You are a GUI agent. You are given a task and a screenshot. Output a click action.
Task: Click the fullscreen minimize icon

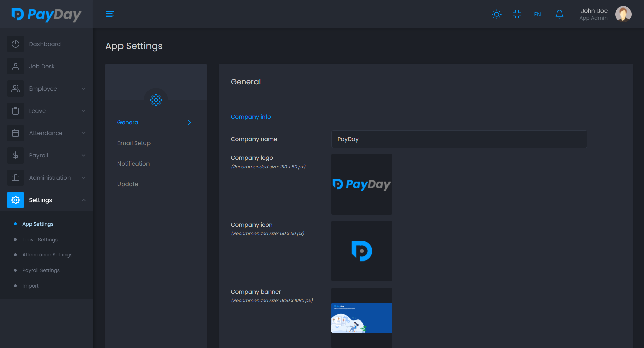pyautogui.click(x=517, y=14)
